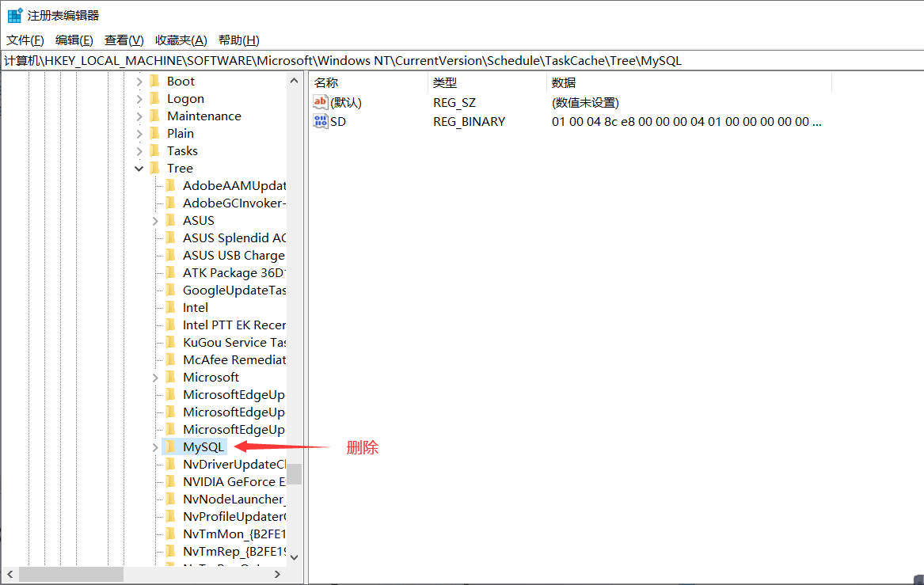
Task: Open the 编辑(E) menu
Action: 74,40
